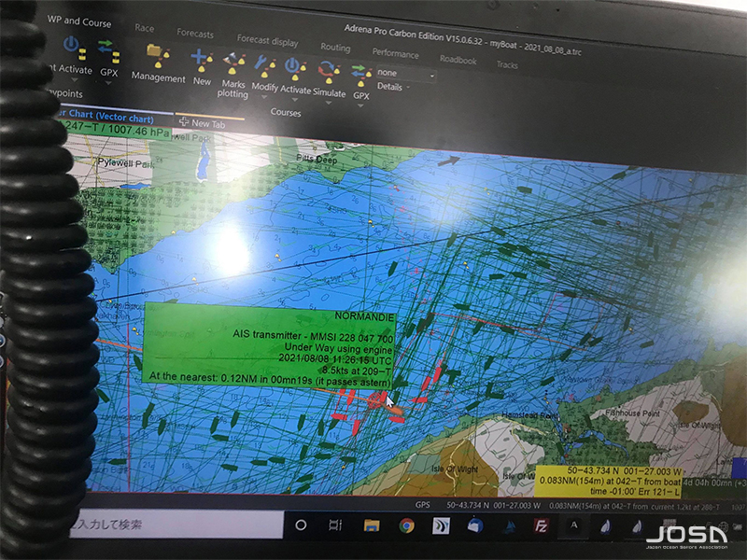Select the Marks plotting tool
This screenshot has width=747, height=560.
click(x=233, y=64)
